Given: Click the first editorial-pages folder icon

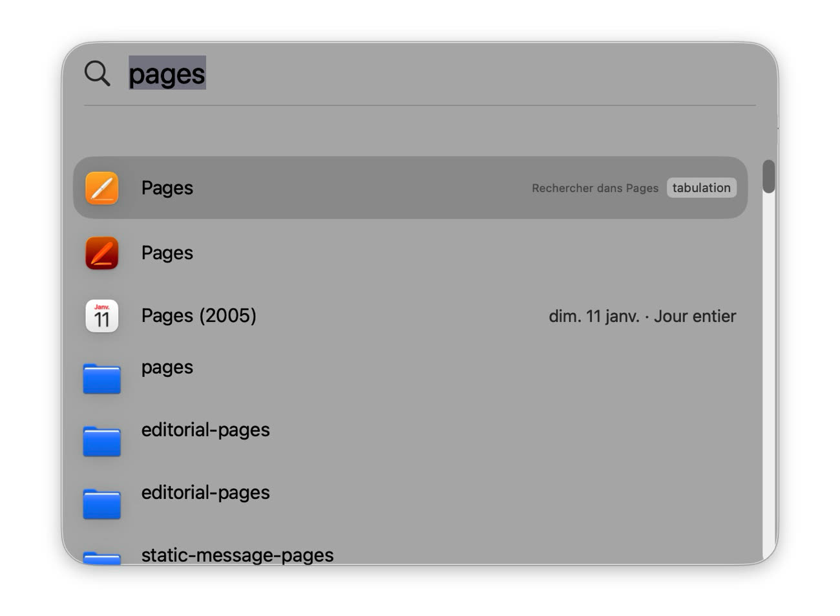Looking at the screenshot, I should click(x=102, y=441).
